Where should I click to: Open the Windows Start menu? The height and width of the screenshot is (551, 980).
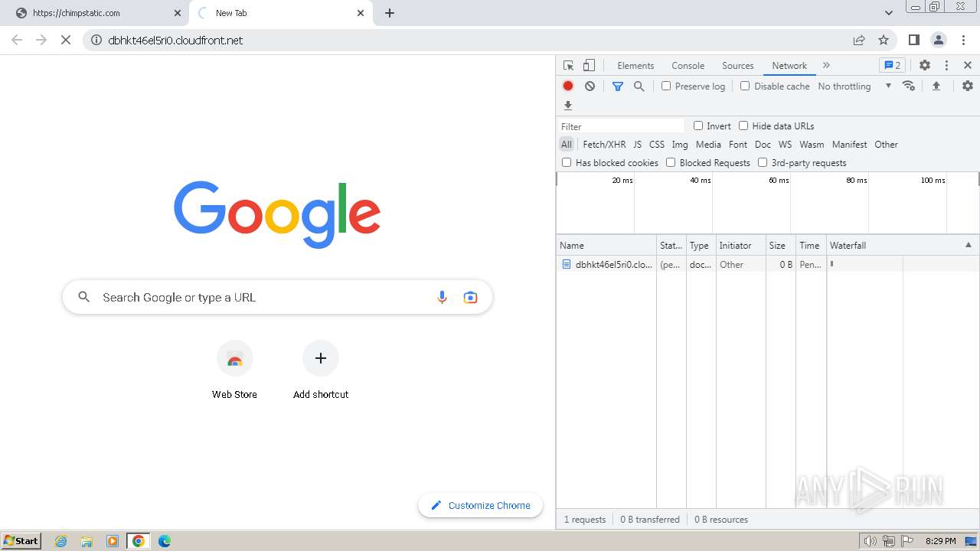click(x=21, y=540)
